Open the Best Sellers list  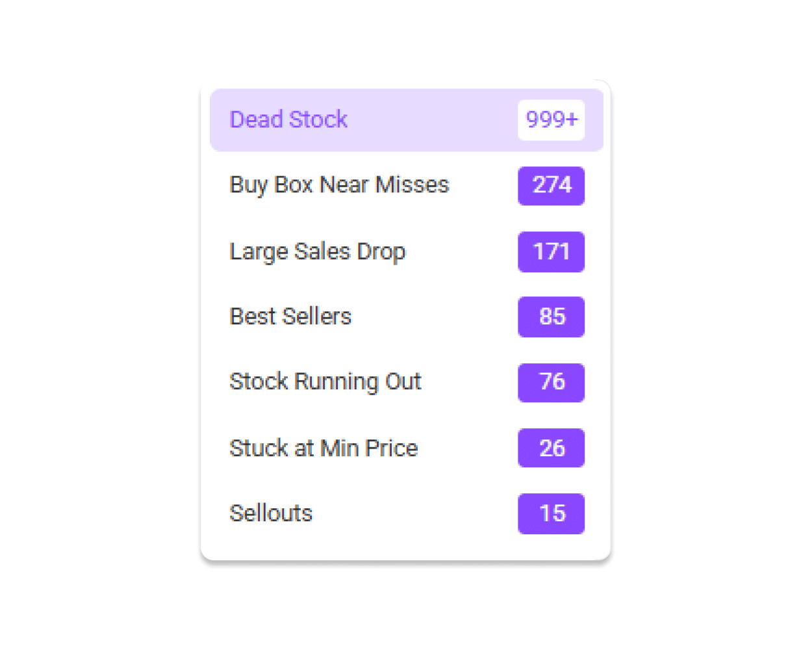(x=407, y=317)
